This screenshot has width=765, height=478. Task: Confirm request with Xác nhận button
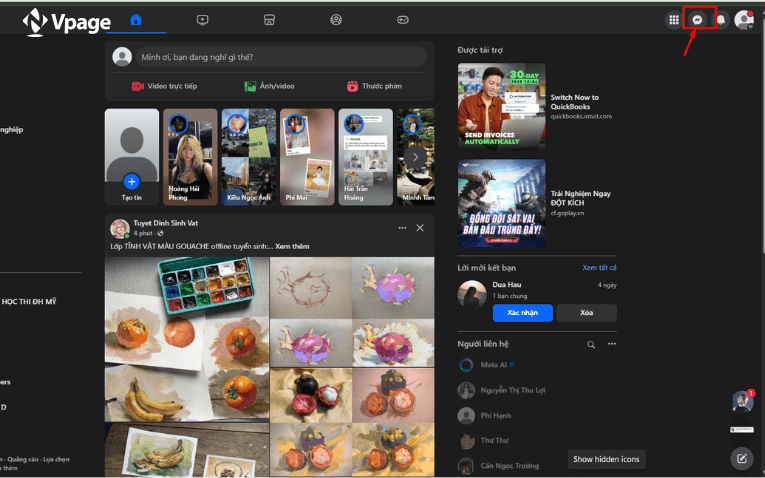coord(523,313)
